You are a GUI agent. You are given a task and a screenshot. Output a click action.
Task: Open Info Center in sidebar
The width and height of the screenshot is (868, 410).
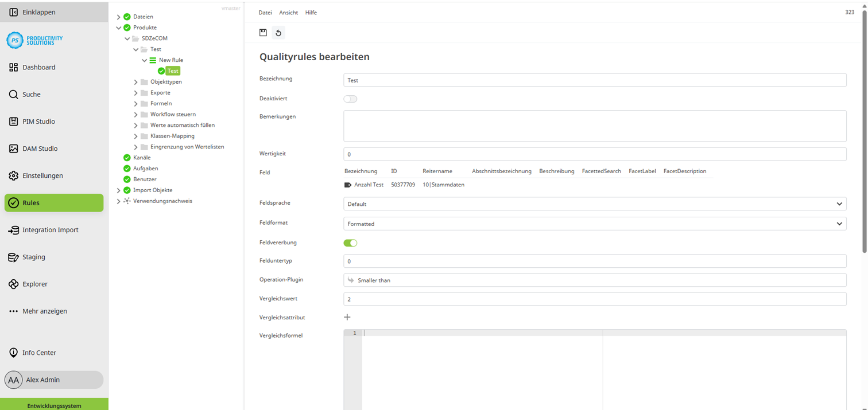click(14, 353)
